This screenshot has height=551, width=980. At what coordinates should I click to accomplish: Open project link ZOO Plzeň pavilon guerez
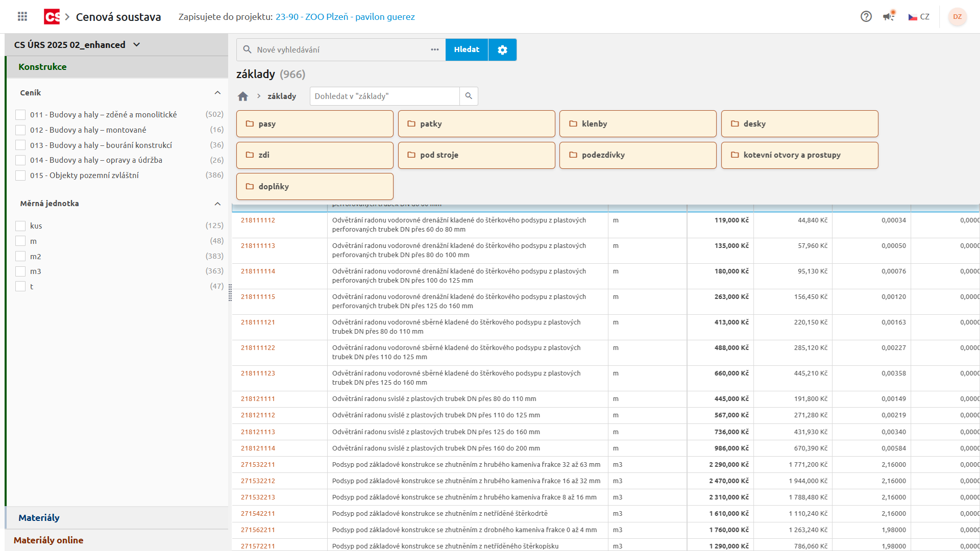(x=345, y=17)
